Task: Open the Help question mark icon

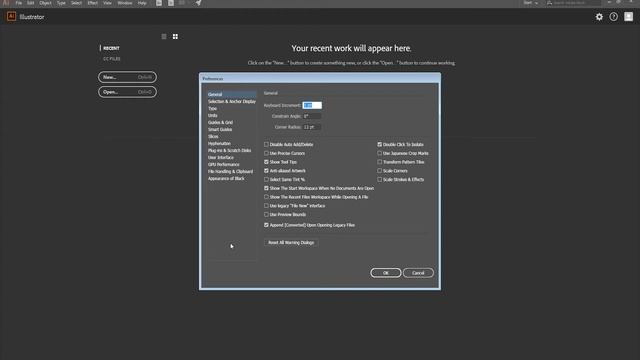Action: coord(613,17)
